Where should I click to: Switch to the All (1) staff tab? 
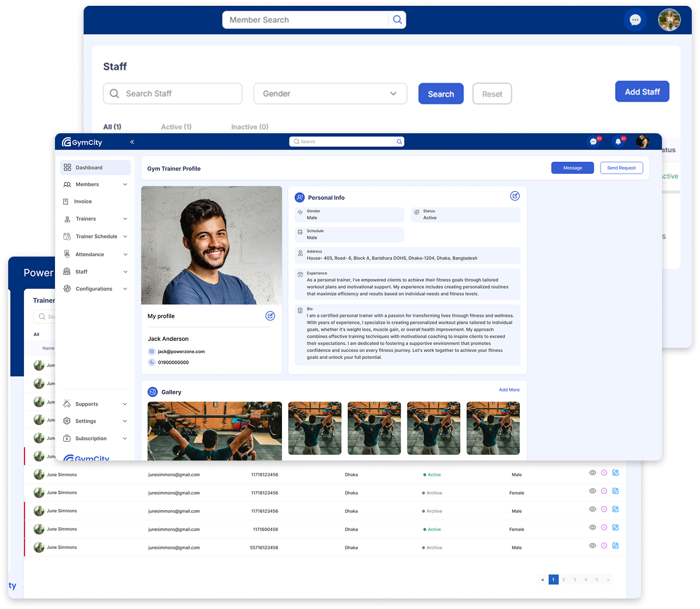click(112, 127)
